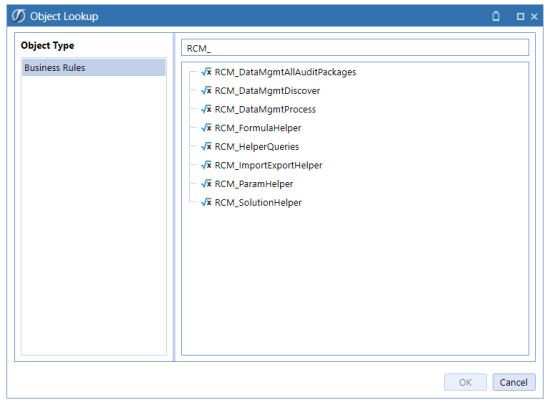Choose RCM_ImportExportHelper from the results
550x405 pixels.
pyautogui.click(x=268, y=165)
